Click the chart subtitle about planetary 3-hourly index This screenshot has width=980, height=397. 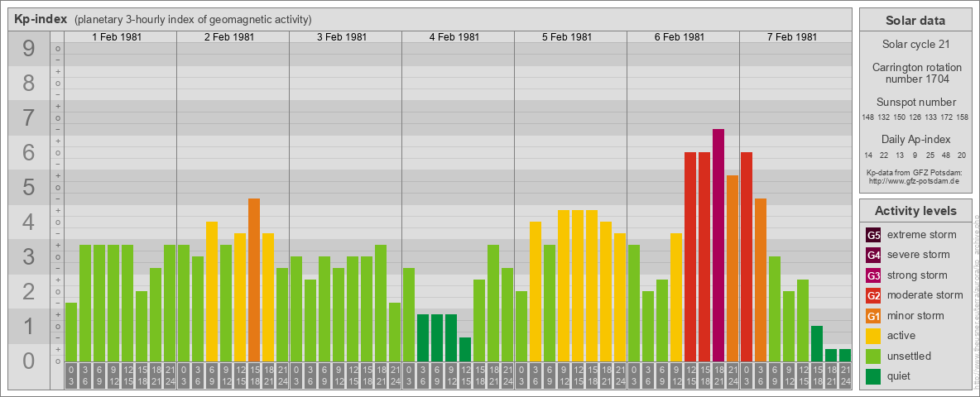click(193, 20)
